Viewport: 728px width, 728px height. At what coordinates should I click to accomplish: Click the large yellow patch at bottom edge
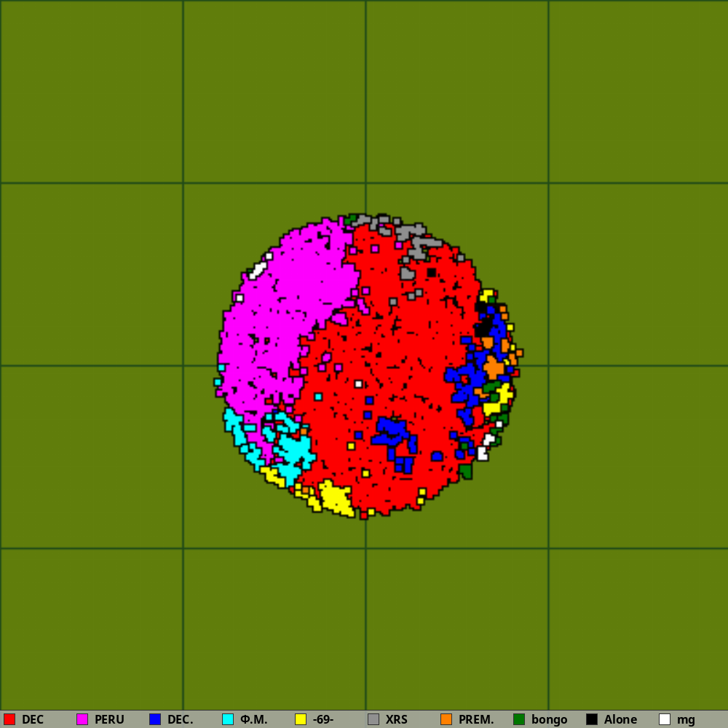click(x=336, y=498)
